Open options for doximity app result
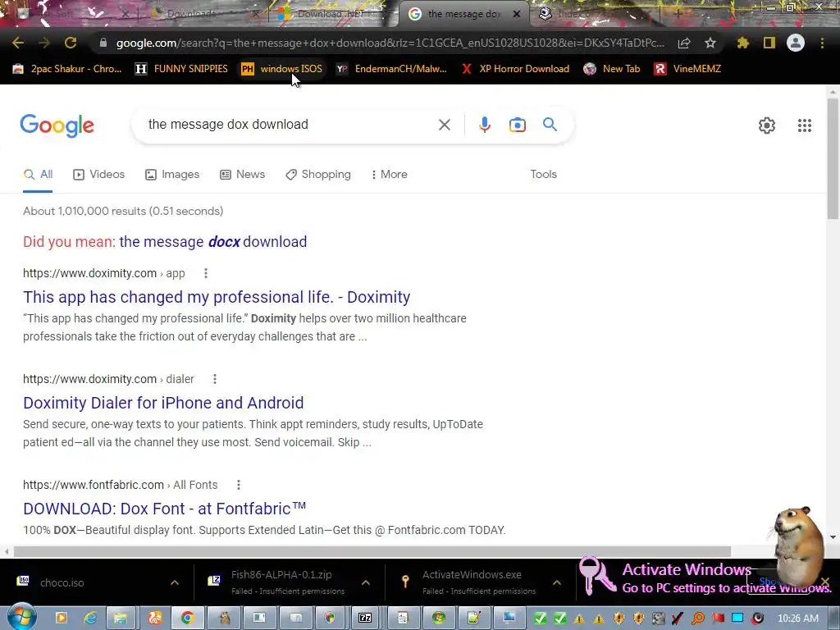840x630 pixels. coord(206,273)
